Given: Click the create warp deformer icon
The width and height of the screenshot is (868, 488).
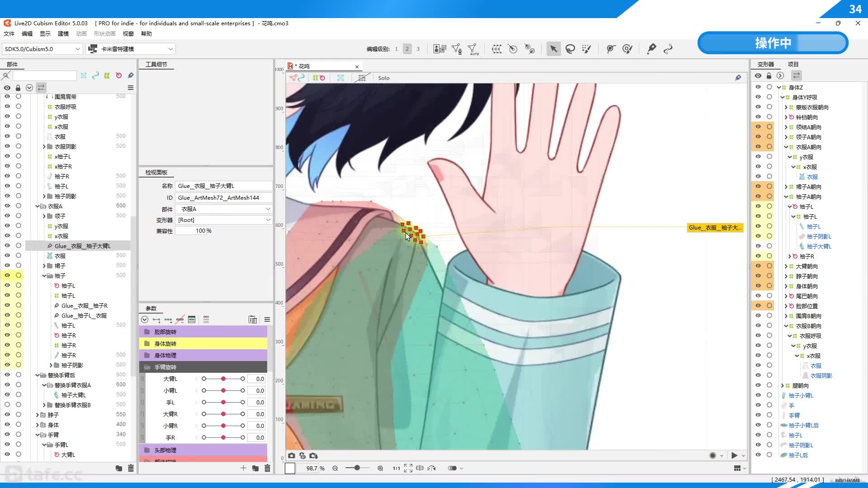Looking at the screenshot, I should pos(496,49).
